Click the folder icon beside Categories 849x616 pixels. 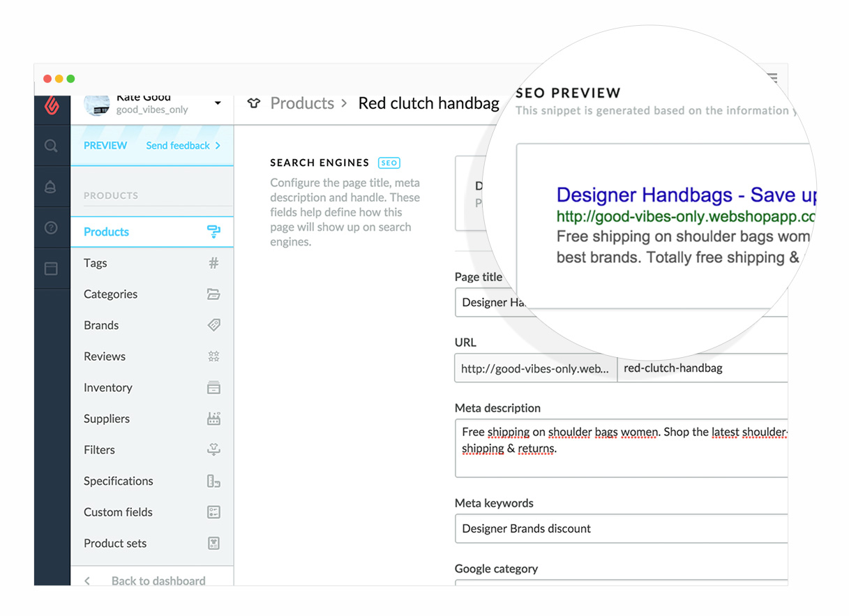[213, 294]
